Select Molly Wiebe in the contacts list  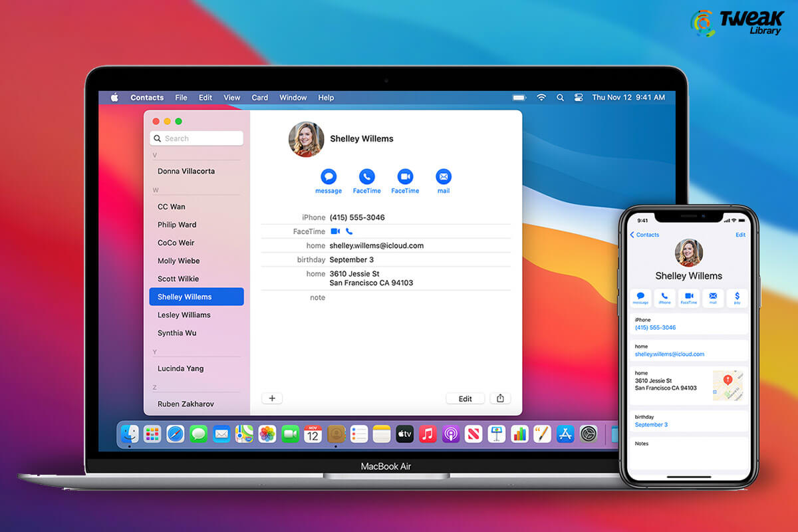point(180,261)
